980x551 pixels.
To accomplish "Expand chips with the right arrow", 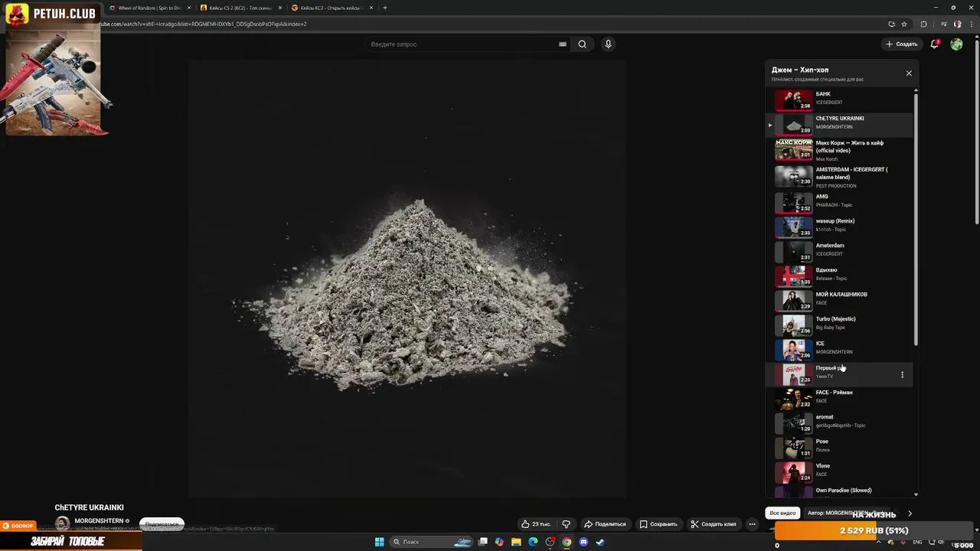I will click(910, 514).
